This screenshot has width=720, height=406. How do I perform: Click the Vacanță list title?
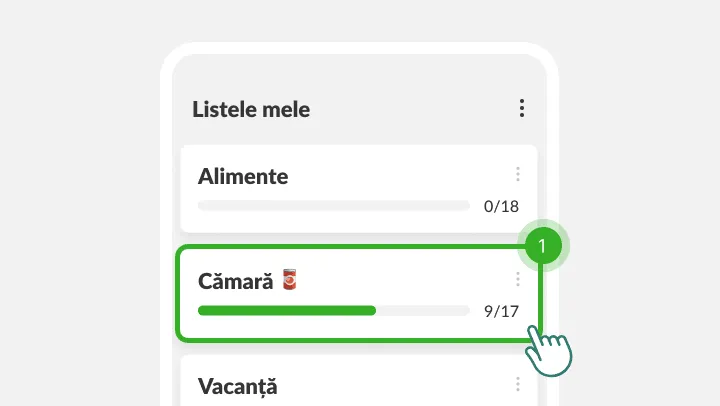coord(237,386)
